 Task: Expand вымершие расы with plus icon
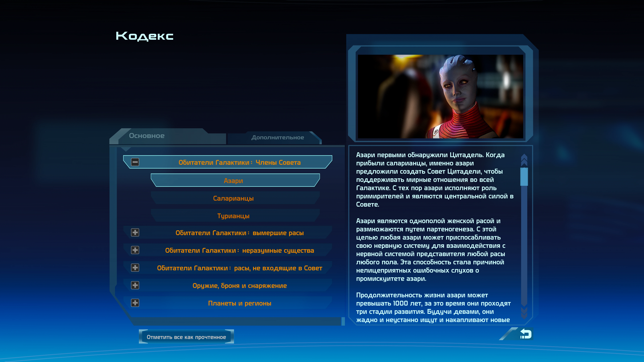coord(135,233)
